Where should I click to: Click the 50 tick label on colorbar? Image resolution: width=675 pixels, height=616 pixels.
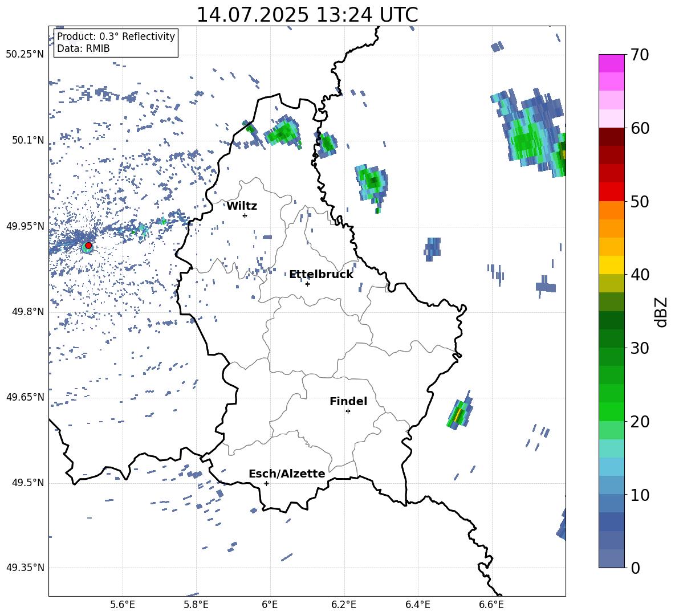[640, 201]
